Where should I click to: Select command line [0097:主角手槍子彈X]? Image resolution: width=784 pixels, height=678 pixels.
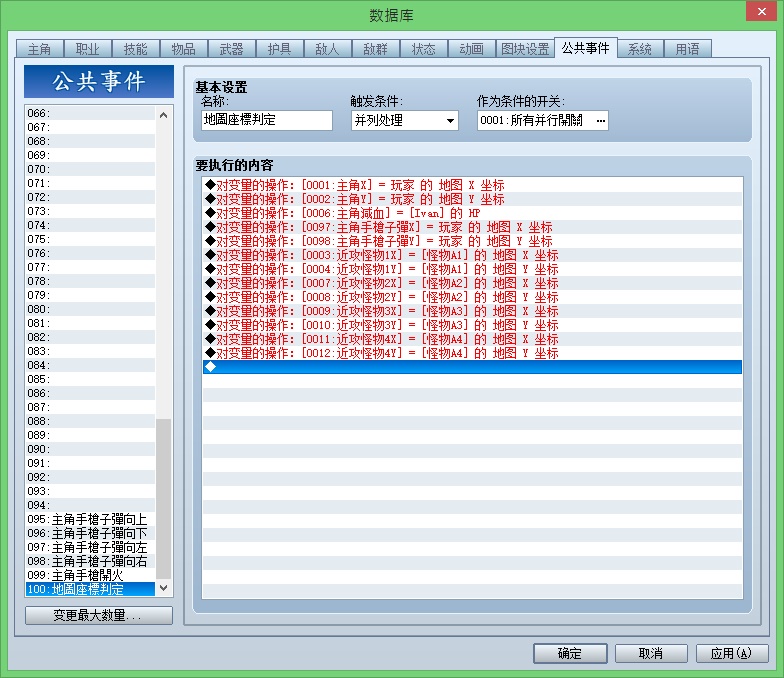472,227
